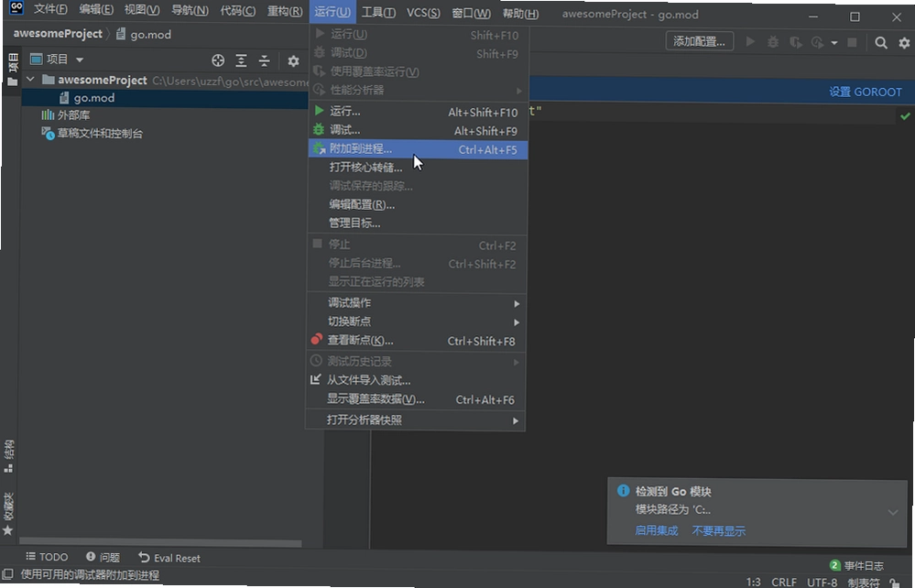The width and height of the screenshot is (915, 588).
Task: Choose 运行... with Alt+Shift+F10
Action: point(419,112)
